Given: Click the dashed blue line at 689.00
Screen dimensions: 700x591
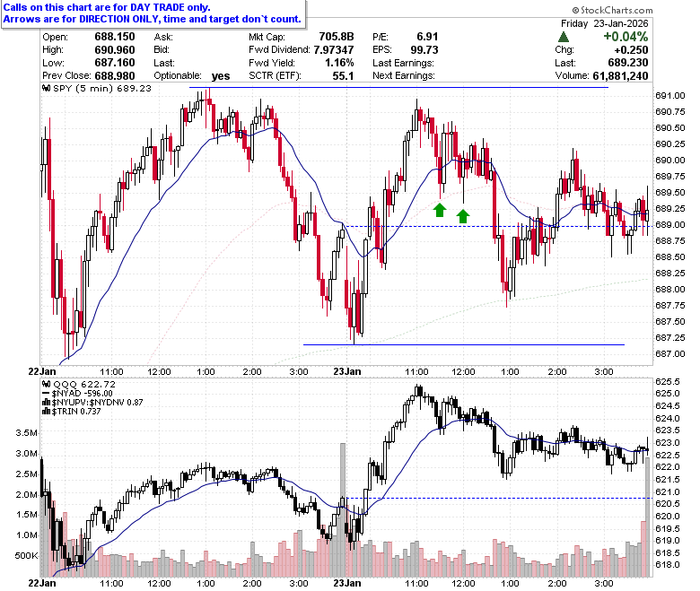Looking at the screenshot, I should 499,227.
